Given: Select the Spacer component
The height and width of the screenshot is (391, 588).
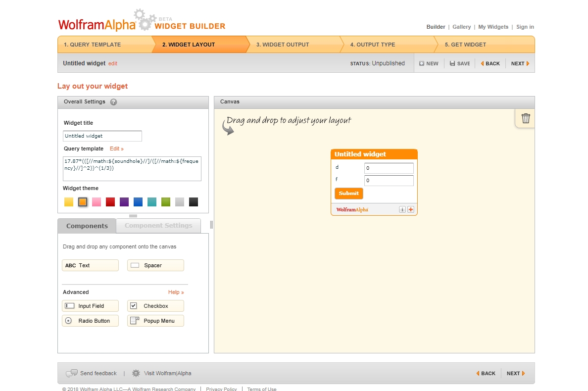Looking at the screenshot, I should (155, 265).
